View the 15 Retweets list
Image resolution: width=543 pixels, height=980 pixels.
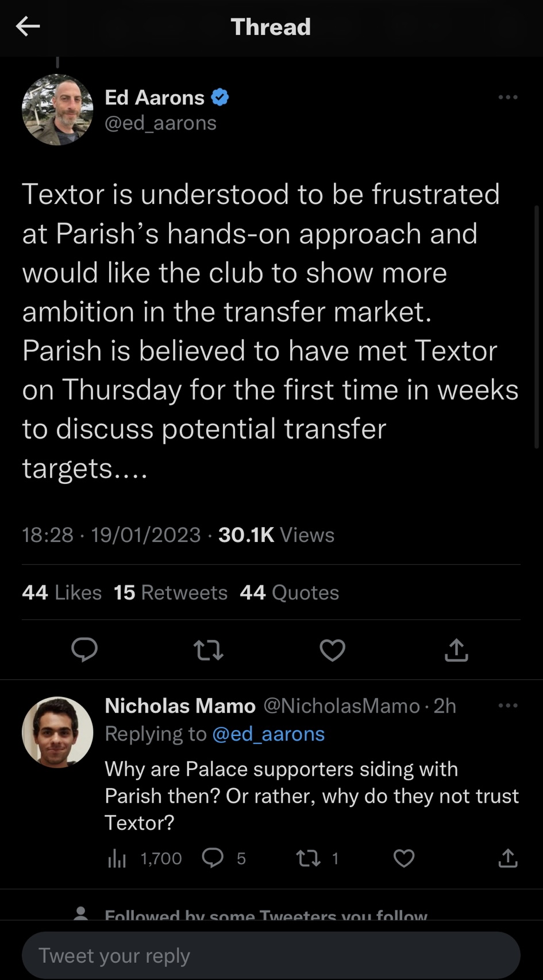point(171,592)
